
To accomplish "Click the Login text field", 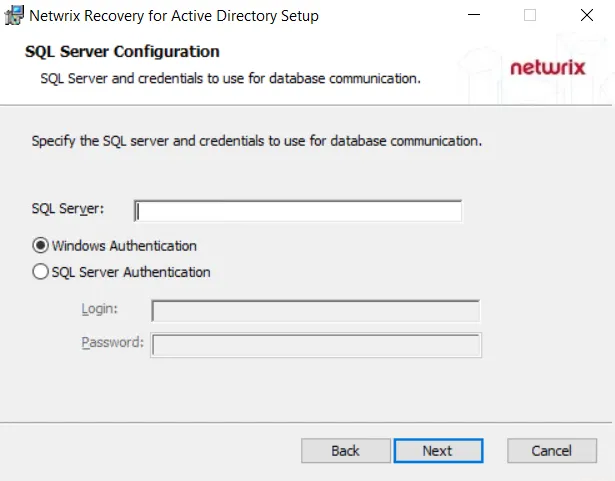I will point(316,311).
